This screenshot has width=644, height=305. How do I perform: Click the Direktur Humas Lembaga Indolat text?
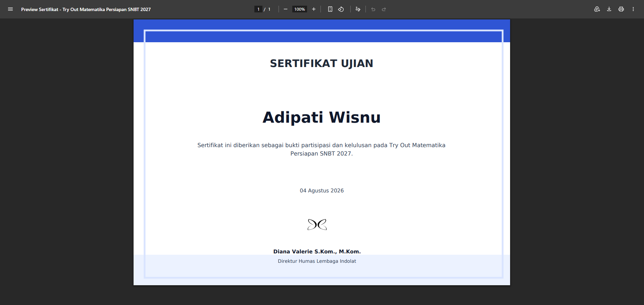coord(317,261)
